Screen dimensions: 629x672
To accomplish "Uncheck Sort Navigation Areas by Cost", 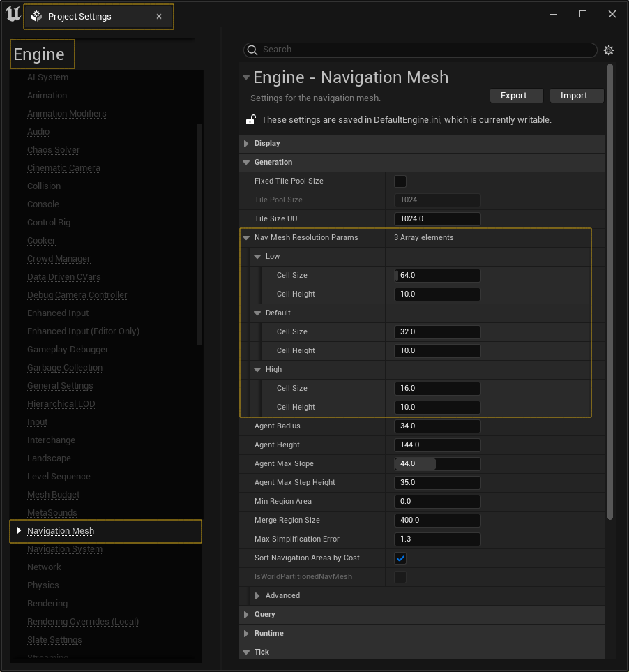I will point(400,558).
